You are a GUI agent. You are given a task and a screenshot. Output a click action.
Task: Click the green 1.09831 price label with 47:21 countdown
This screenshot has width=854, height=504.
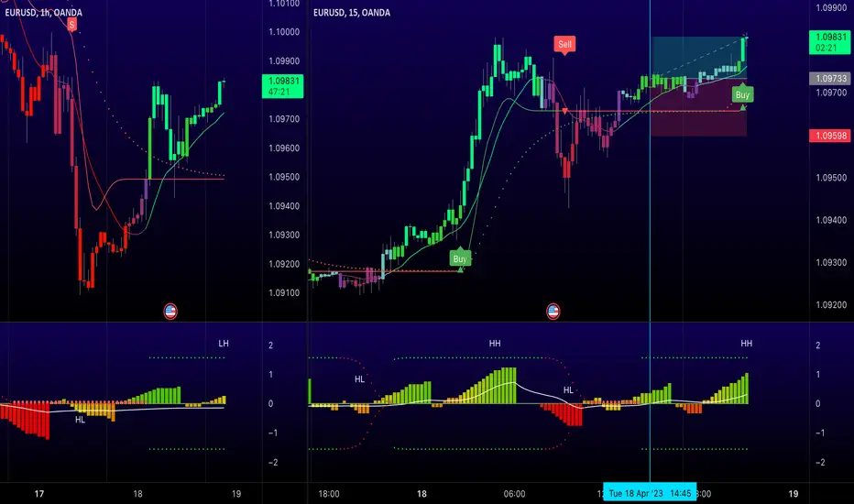pos(282,86)
